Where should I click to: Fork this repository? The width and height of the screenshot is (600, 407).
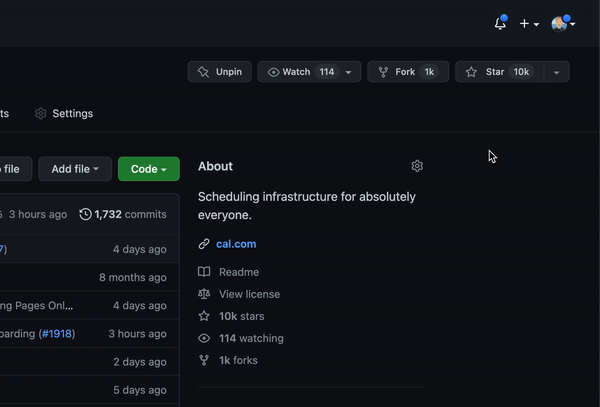407,72
